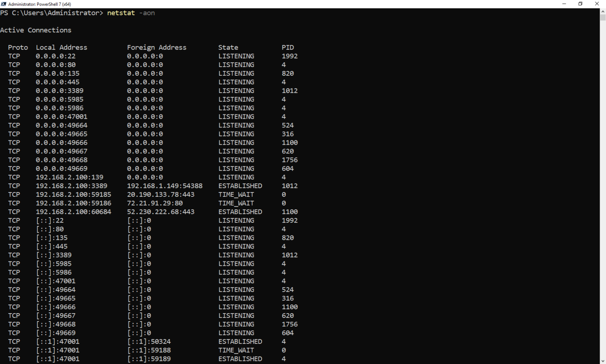Click the PowerShell icon in the title bar
This screenshot has width=606, height=364.
[x=4, y=4]
